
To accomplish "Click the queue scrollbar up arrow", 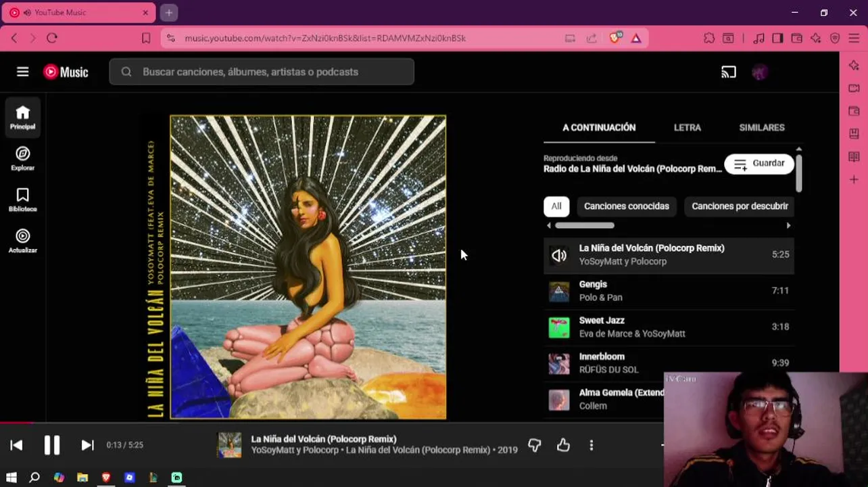I will coord(798,149).
